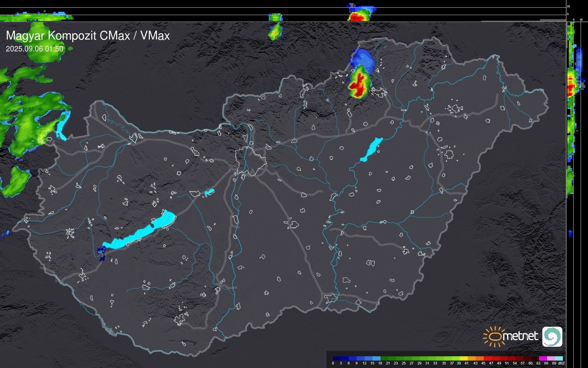Screen dimensions: 588x368
Task: Click the dark blue 0 dBZ swatch
Action: coord(337,358)
